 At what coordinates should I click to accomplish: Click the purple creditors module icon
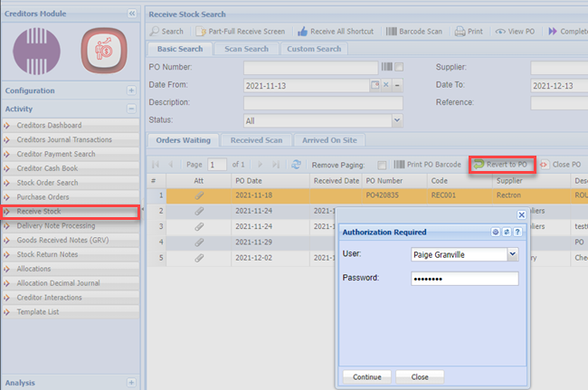coord(38,49)
